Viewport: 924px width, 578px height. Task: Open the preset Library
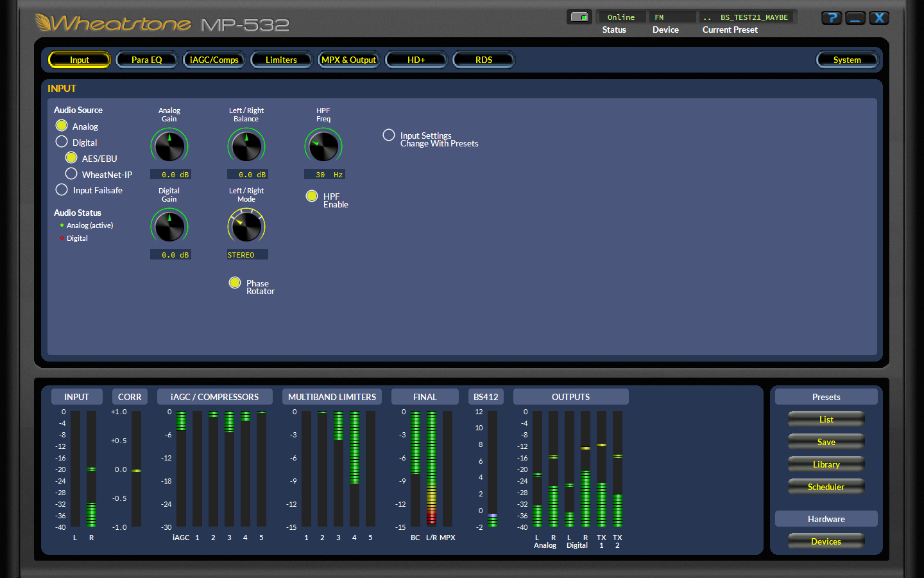click(x=826, y=464)
